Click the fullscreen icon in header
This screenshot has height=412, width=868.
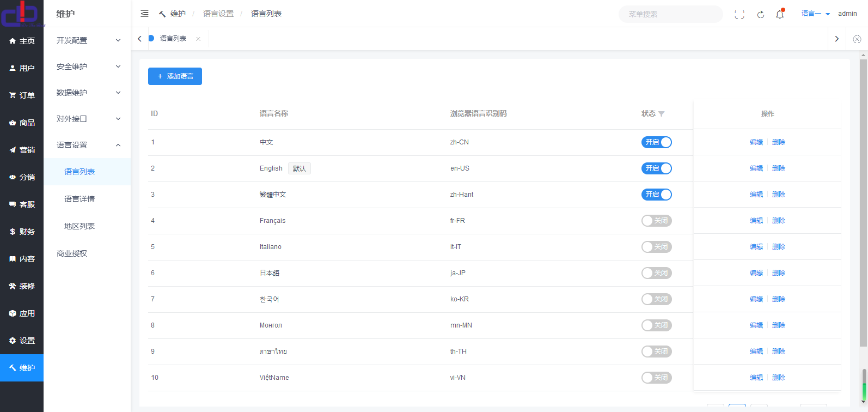pyautogui.click(x=739, y=14)
